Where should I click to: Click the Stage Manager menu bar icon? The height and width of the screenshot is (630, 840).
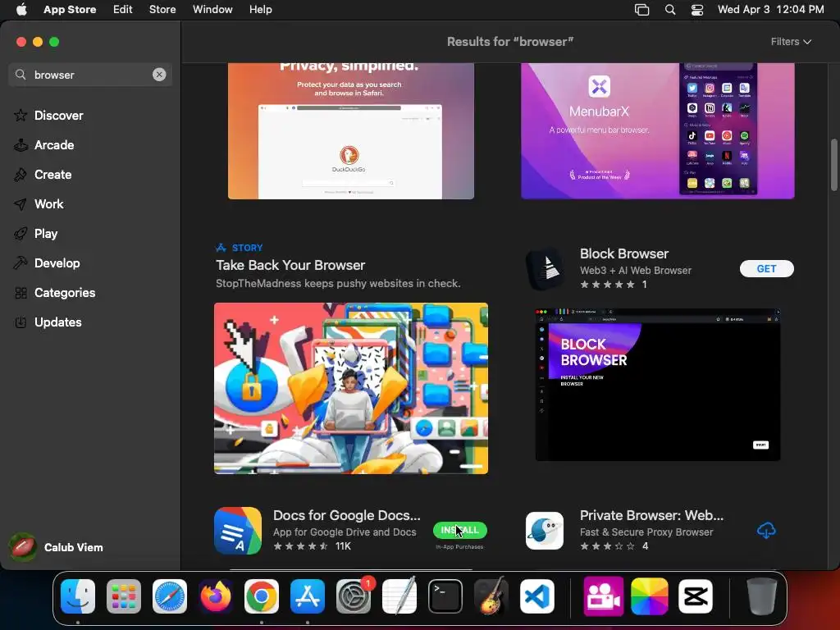coord(641,9)
